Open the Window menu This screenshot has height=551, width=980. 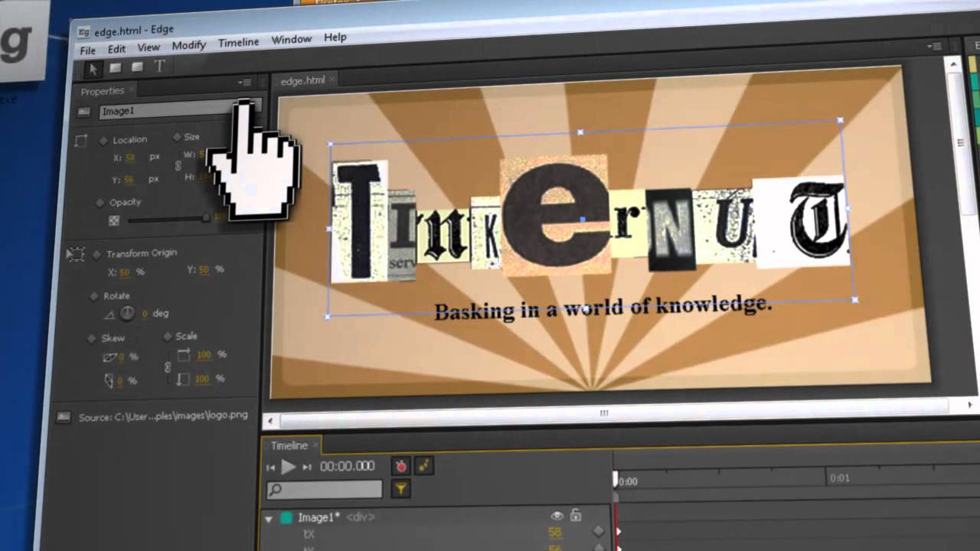point(292,40)
